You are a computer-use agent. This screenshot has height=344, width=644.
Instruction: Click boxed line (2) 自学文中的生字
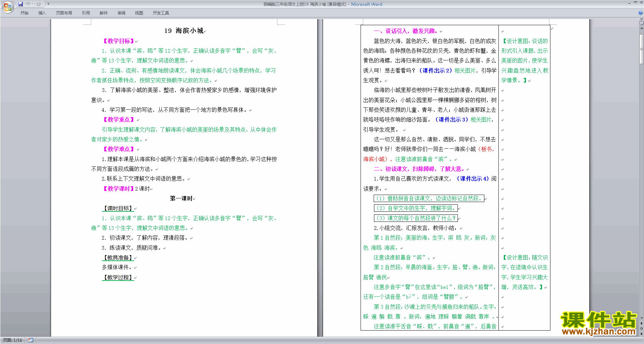click(x=416, y=208)
